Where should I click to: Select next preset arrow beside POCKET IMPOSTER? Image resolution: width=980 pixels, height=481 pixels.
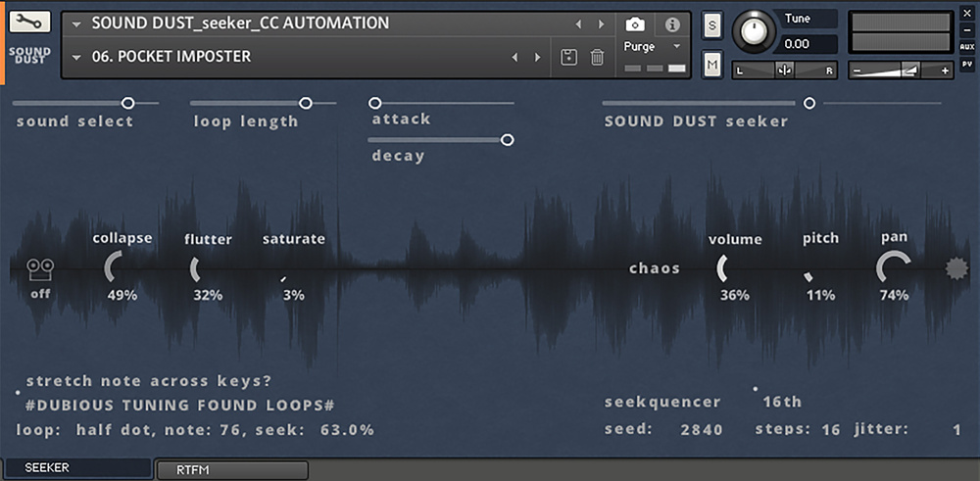537,58
